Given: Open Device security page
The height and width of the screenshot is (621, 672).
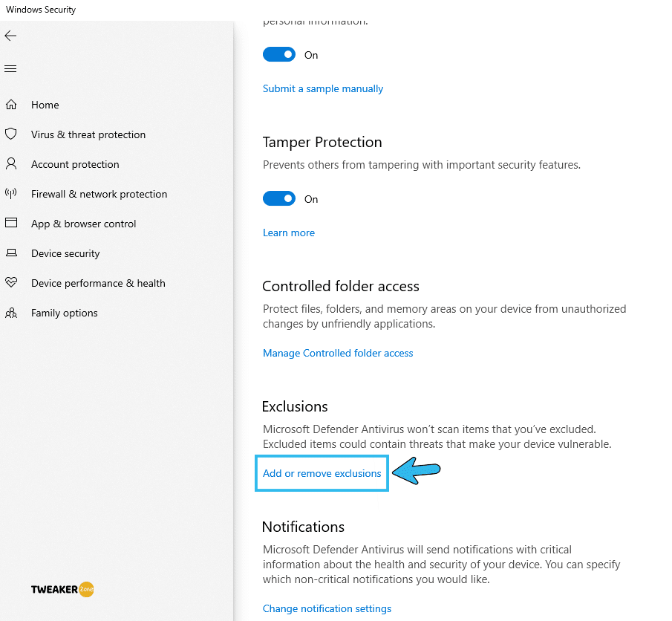Looking at the screenshot, I should click(65, 253).
